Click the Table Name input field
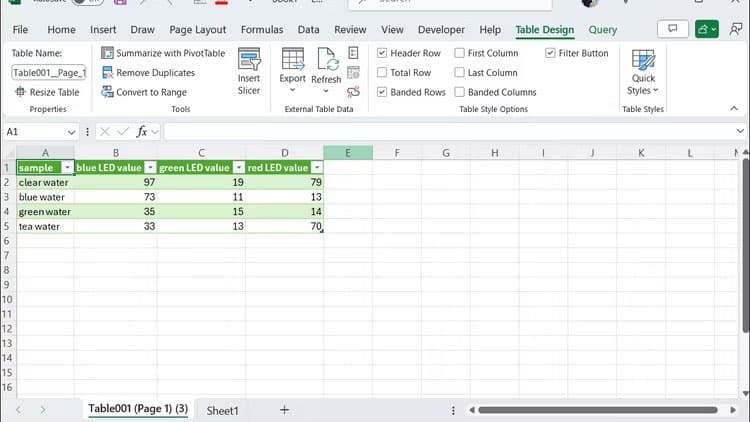The image size is (750, 422). point(48,73)
